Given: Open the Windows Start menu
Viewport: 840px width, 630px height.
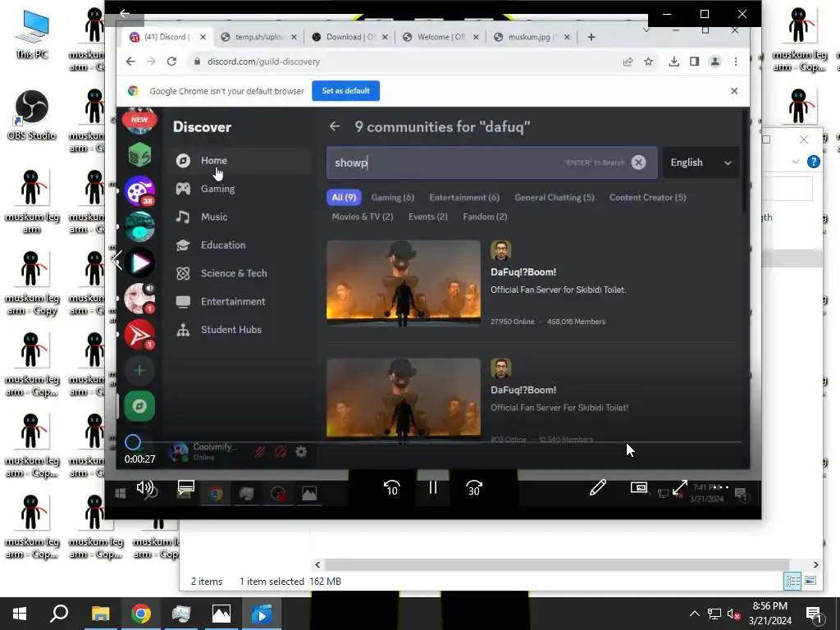Looking at the screenshot, I should 20,614.
